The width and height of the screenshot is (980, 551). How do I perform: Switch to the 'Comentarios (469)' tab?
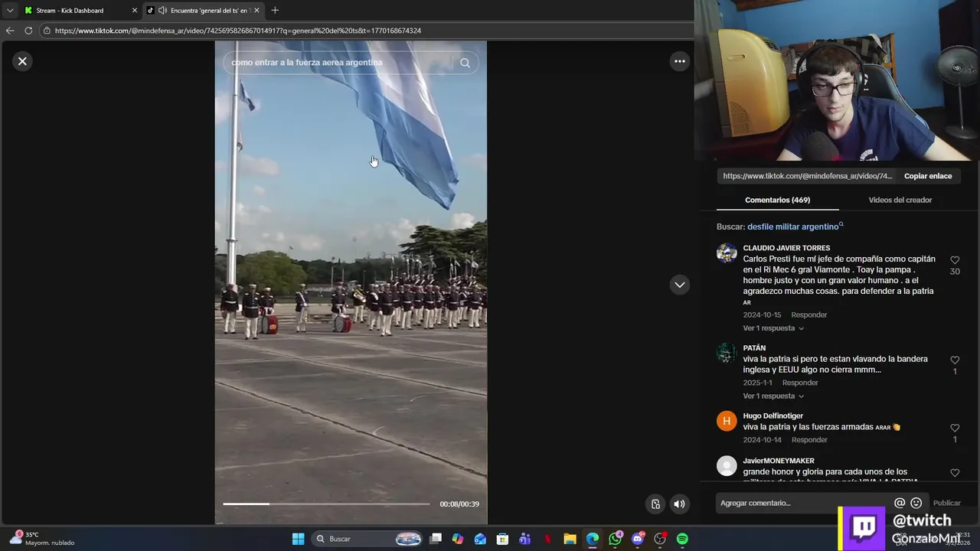click(x=777, y=200)
